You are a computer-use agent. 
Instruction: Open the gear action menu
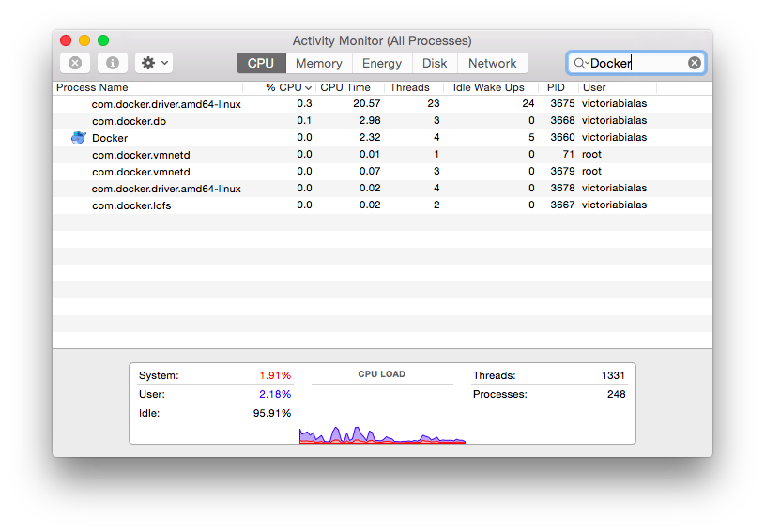pos(154,63)
